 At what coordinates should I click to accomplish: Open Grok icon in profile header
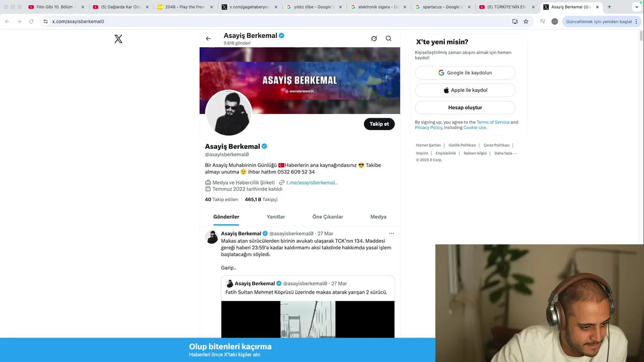click(374, 39)
